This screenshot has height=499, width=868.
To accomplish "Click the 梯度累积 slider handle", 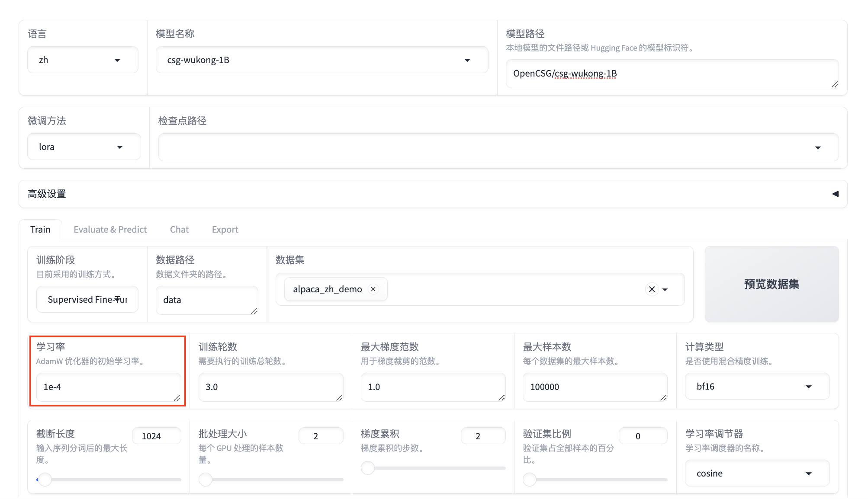I will pyautogui.click(x=368, y=467).
